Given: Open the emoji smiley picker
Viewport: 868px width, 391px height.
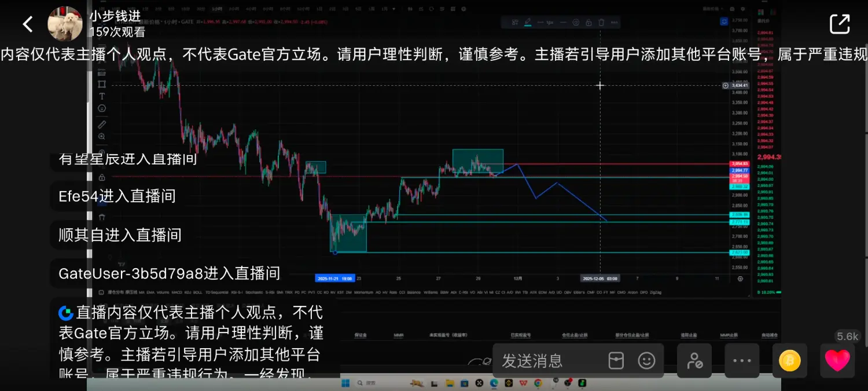Looking at the screenshot, I should tap(646, 361).
